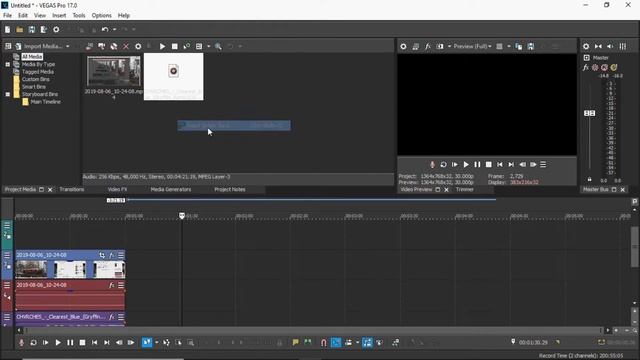The image size is (640, 360).
Task: Select Smart Bins folder
Action: [33, 87]
